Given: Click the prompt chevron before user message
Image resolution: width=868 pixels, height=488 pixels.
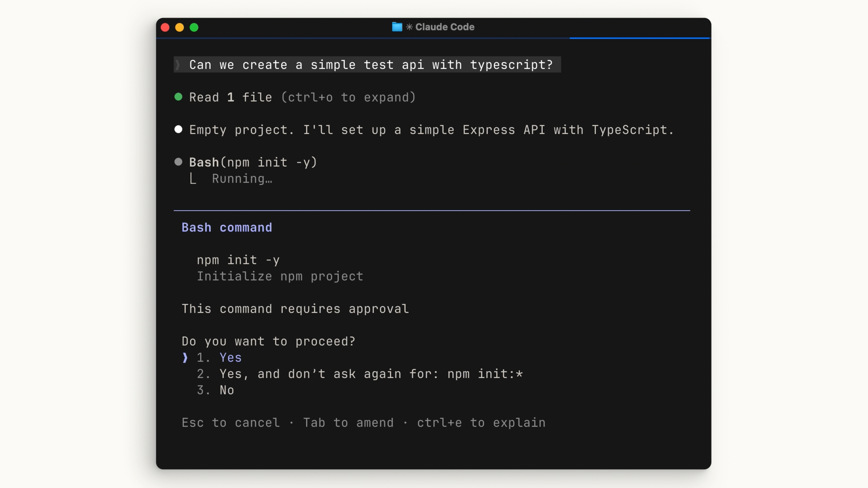Looking at the screenshot, I should [x=178, y=64].
